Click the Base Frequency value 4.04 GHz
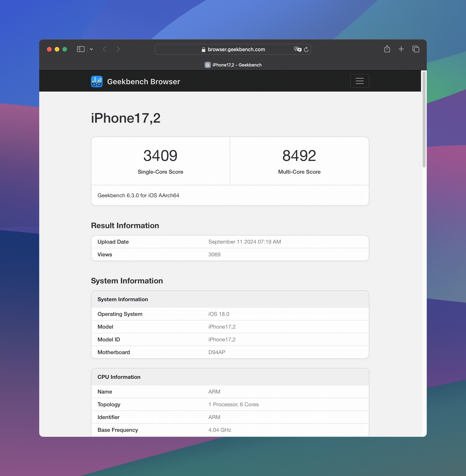 (220, 430)
